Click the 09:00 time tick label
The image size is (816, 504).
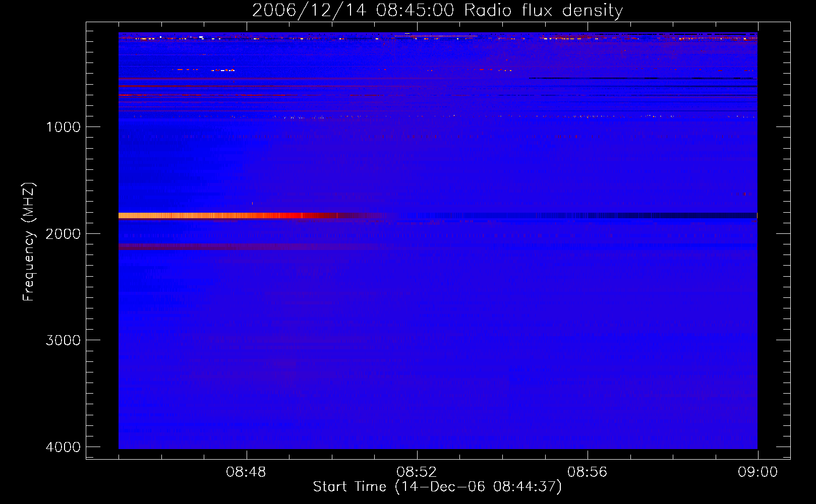(x=757, y=472)
